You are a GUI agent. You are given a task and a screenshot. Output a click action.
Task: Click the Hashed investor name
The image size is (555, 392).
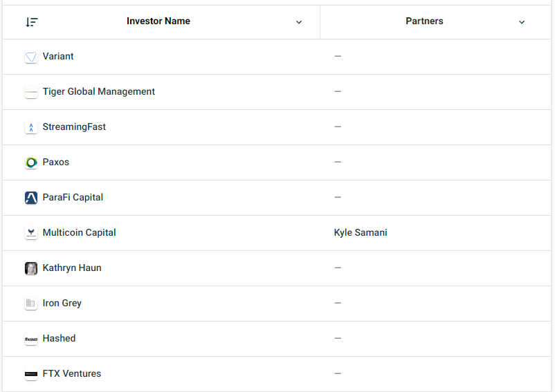(59, 338)
